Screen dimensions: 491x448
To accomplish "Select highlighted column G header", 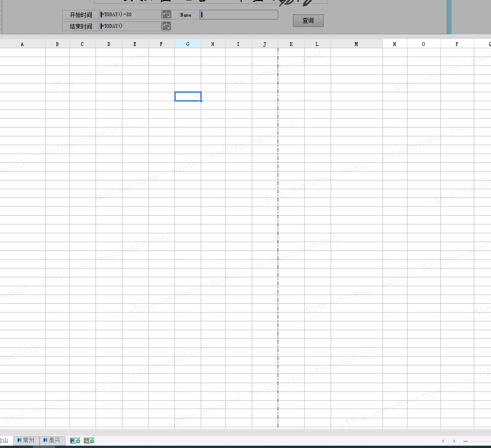I will tap(188, 44).
